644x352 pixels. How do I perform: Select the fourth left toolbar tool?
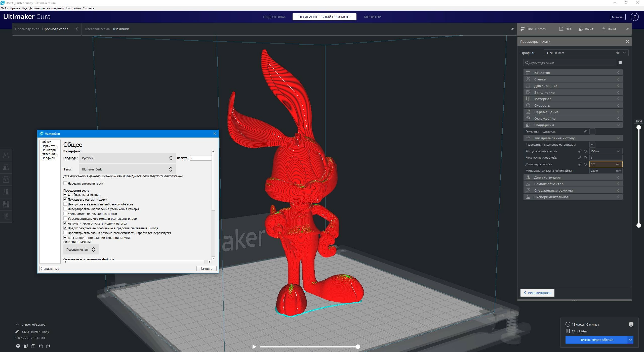[x=6, y=192]
